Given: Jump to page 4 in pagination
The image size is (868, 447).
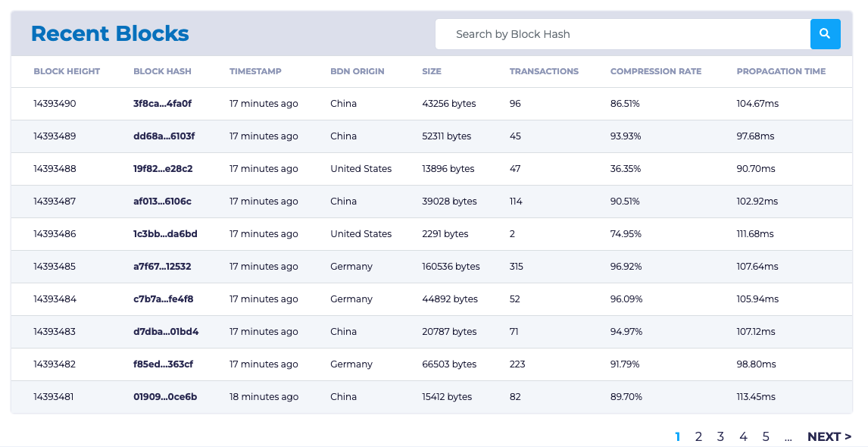Looking at the screenshot, I should click(743, 436).
